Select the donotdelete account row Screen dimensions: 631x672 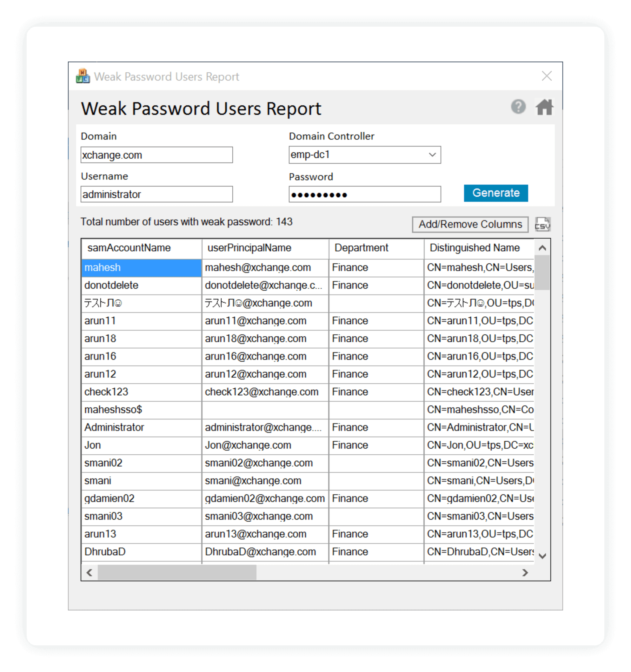[111, 285]
